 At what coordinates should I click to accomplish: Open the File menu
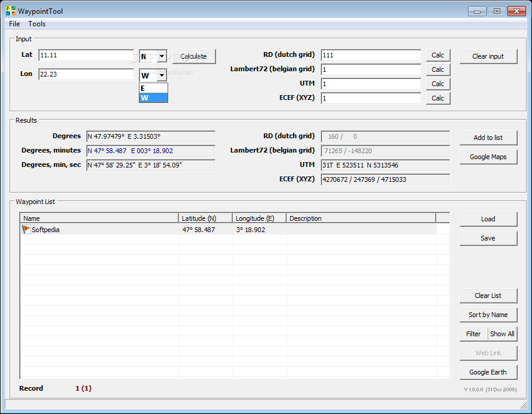[14, 24]
